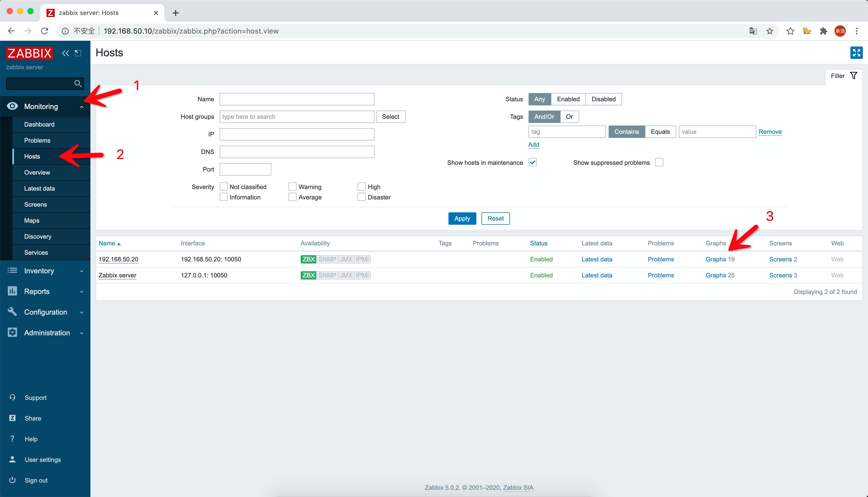This screenshot has height=497, width=868.
Task: Enter kiosk mode via fullscreen icon
Action: click(856, 53)
